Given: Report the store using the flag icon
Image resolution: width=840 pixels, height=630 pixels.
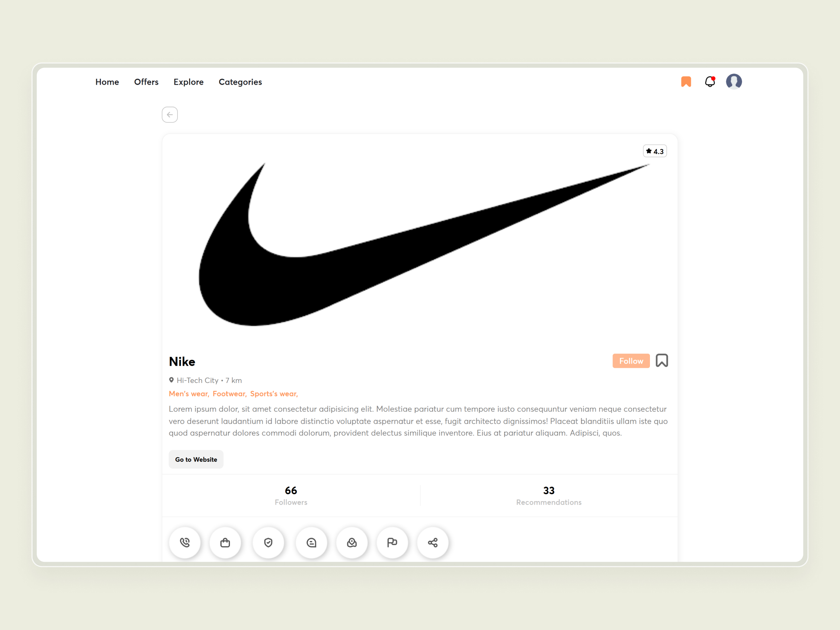Looking at the screenshot, I should (x=392, y=542).
